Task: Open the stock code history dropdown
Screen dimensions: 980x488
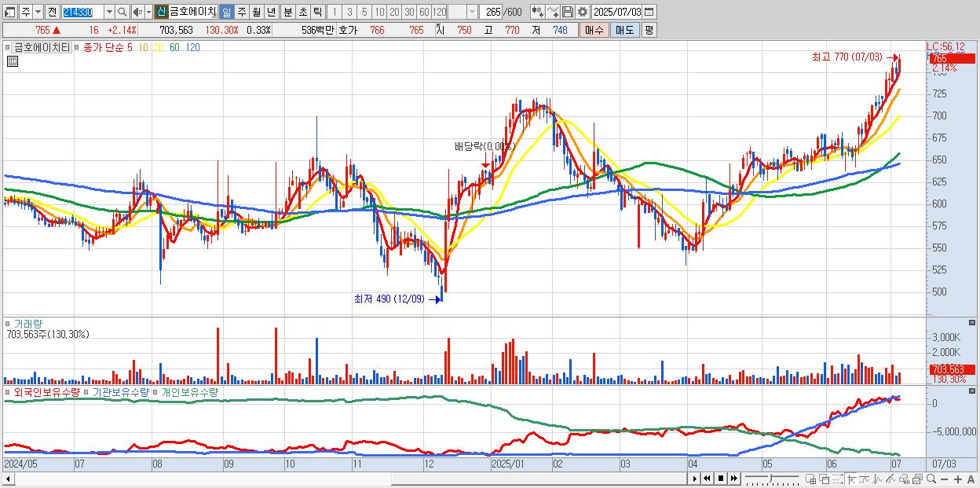Action: click(x=109, y=12)
